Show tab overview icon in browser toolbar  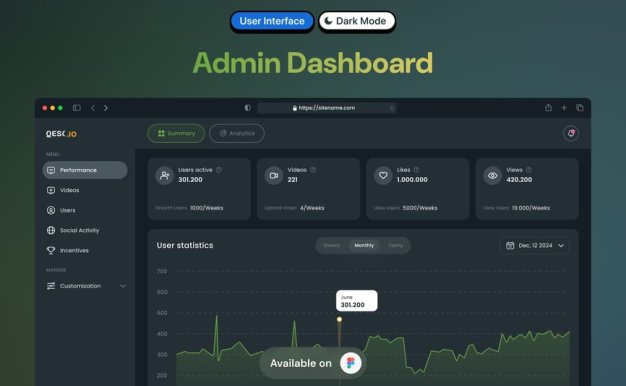pos(580,108)
